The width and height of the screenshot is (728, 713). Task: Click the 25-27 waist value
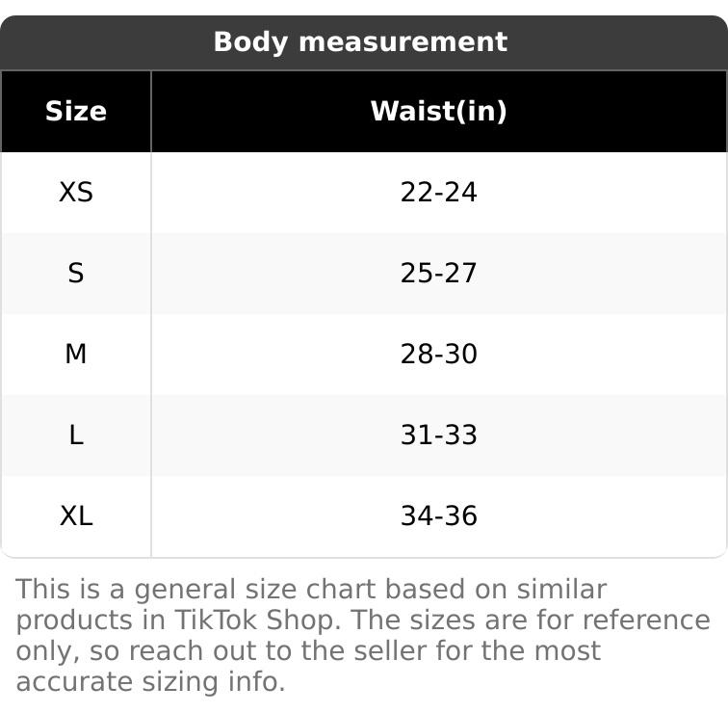coord(438,274)
